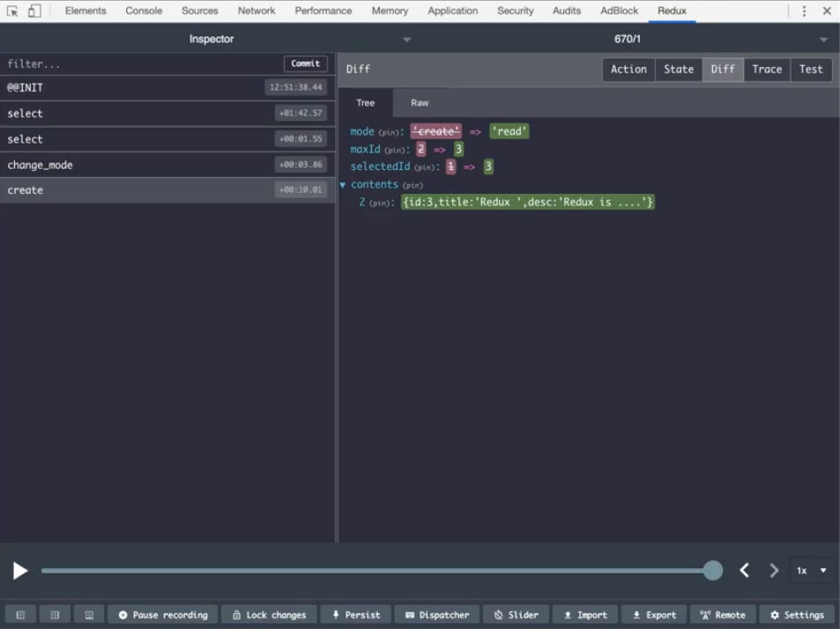Toggle Lock changes
Image resolution: width=840 pixels, height=629 pixels.
270,615
